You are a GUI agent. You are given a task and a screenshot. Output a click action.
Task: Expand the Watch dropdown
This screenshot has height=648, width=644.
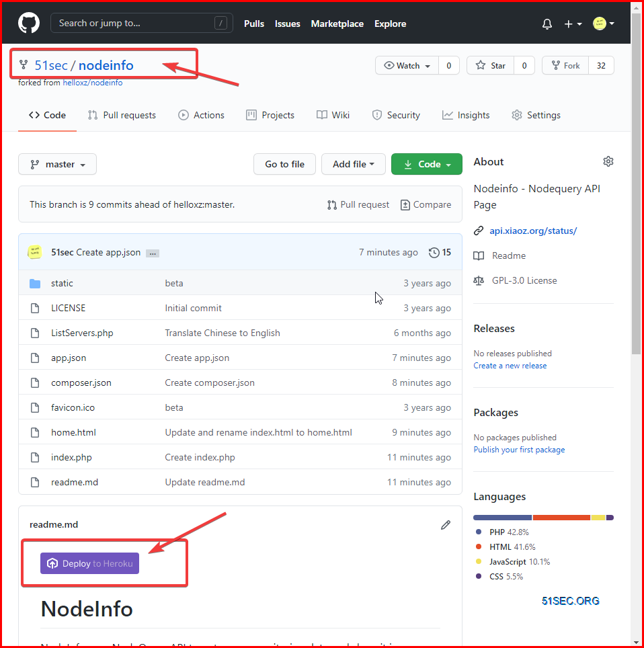pyautogui.click(x=407, y=65)
